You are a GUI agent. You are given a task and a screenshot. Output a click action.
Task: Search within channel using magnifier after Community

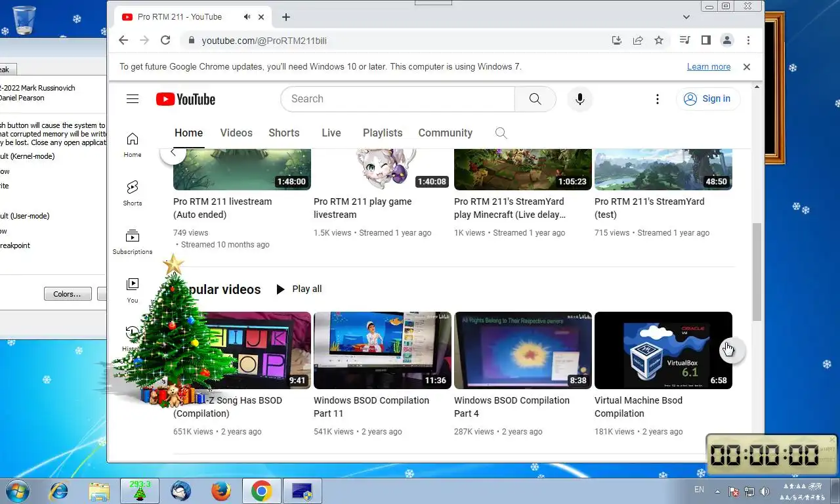(501, 133)
